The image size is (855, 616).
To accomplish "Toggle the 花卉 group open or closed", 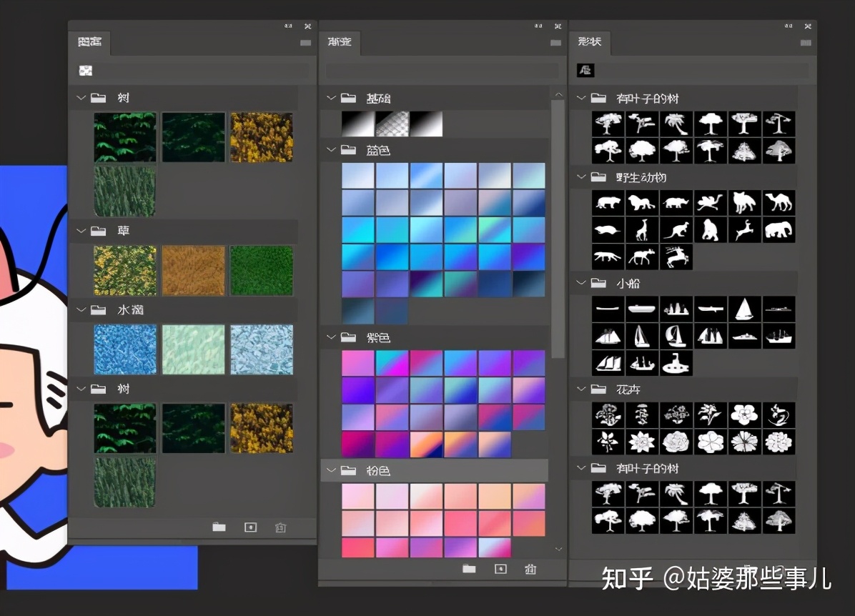I will coord(580,389).
